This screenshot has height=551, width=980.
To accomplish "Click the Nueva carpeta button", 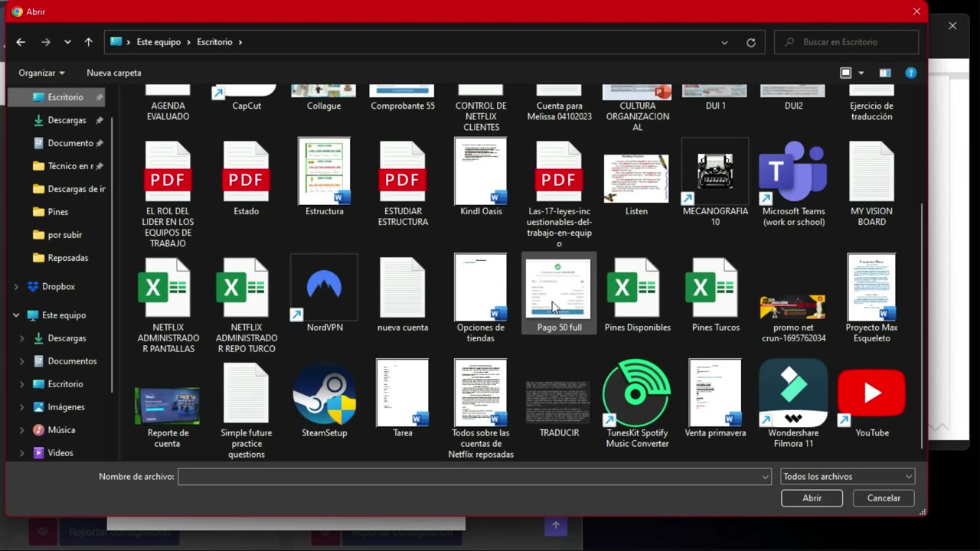I will pyautogui.click(x=114, y=73).
